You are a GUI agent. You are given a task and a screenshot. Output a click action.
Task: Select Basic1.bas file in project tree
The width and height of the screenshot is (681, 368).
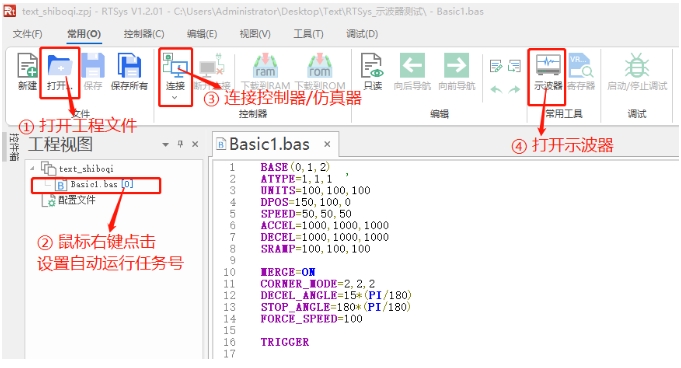click(x=94, y=185)
